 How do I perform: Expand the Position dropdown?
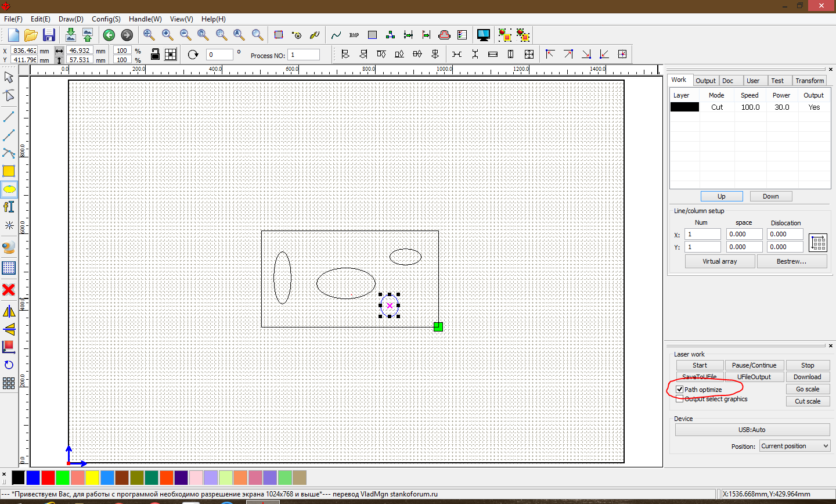[795, 446]
